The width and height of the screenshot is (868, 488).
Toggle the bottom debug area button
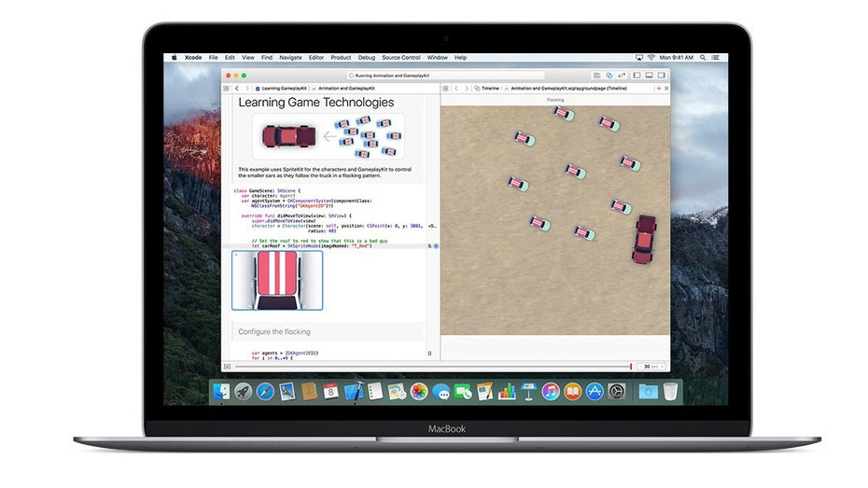pos(227,367)
